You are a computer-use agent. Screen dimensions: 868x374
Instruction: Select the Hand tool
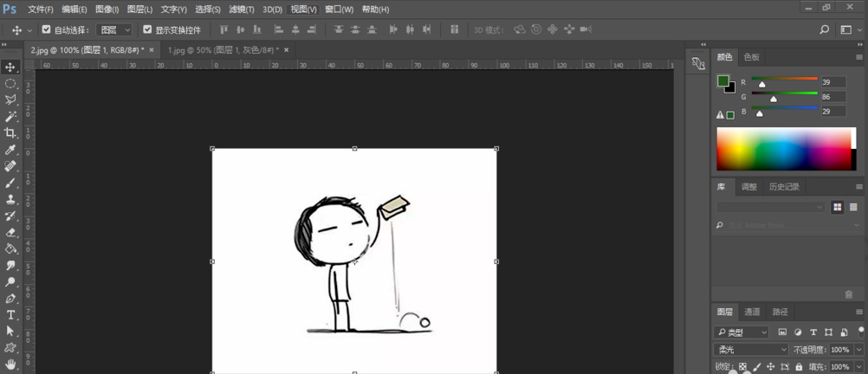pos(10,364)
